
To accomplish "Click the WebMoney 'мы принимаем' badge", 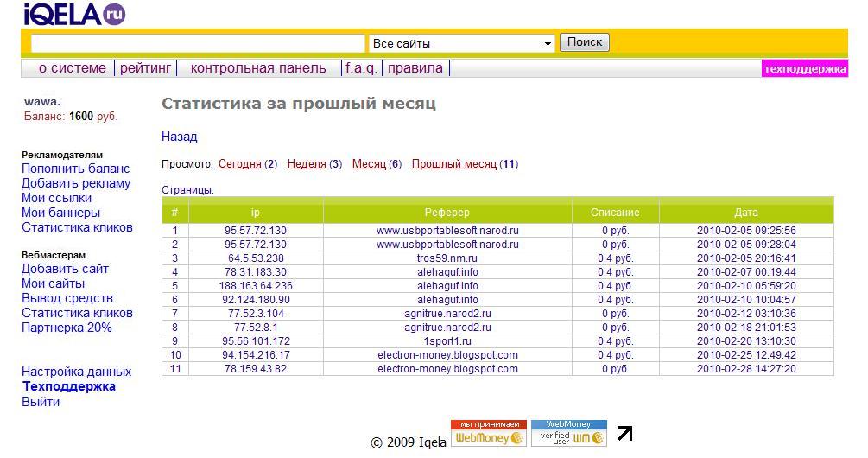I will coord(489,433).
